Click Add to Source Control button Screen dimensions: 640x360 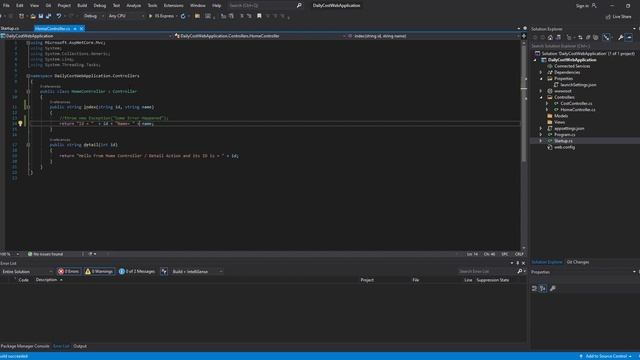[x=606, y=356]
